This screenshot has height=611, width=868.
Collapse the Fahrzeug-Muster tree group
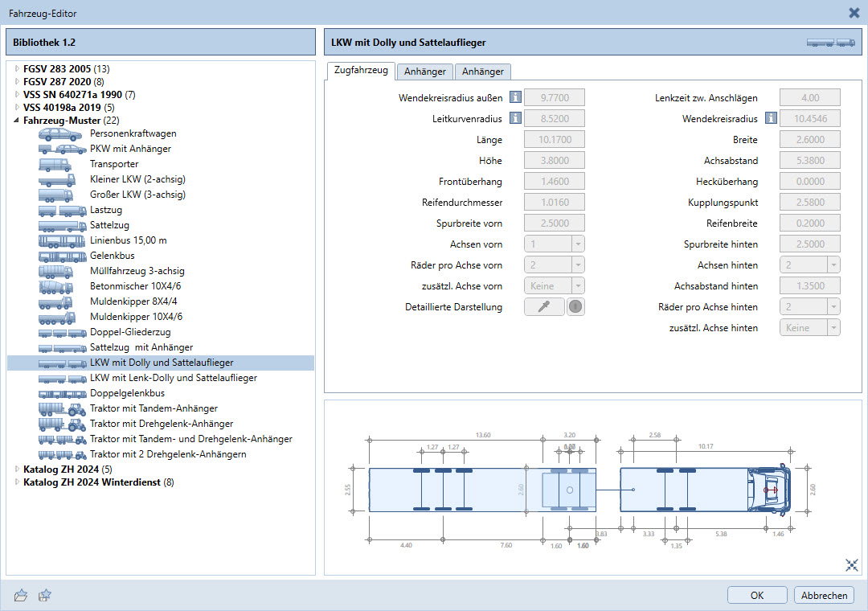point(17,120)
